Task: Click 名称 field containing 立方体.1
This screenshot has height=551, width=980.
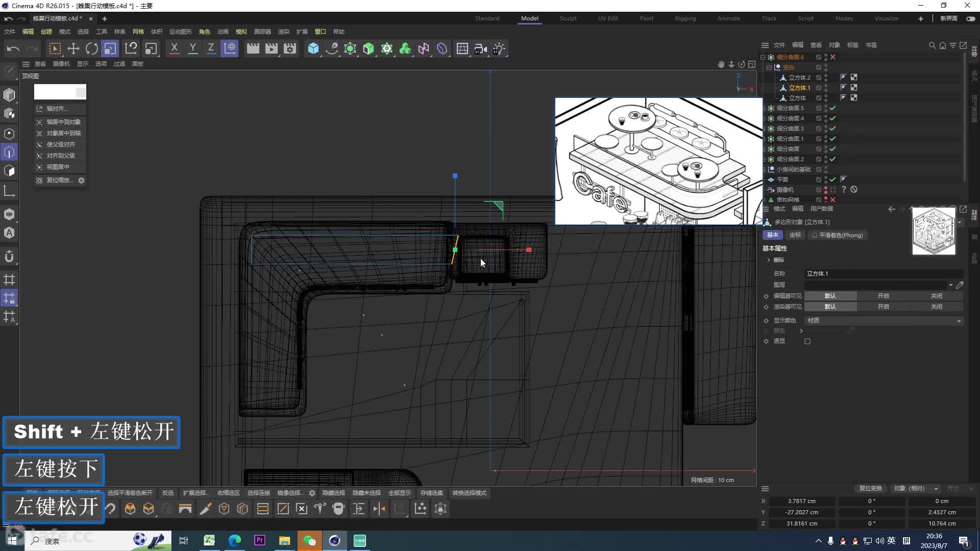Action: (x=884, y=274)
